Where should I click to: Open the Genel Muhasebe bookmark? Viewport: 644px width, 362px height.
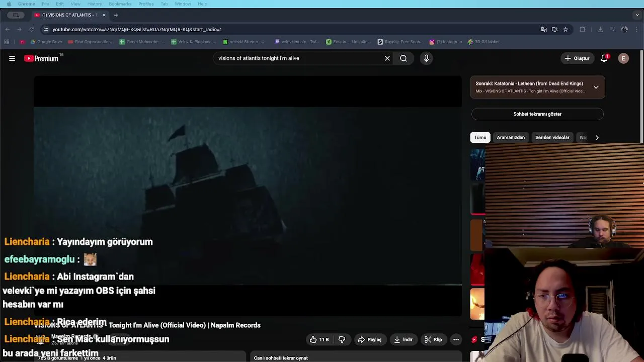(x=142, y=42)
